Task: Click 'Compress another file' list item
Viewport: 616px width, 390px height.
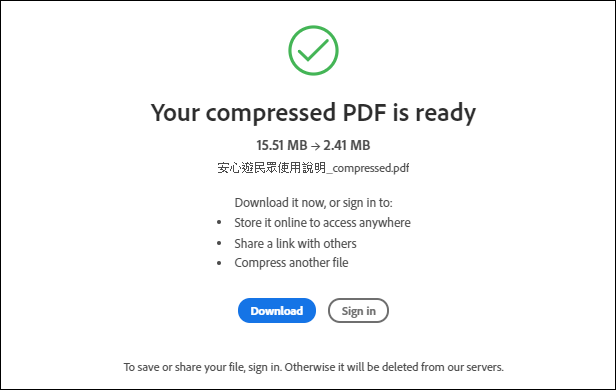Action: point(291,262)
